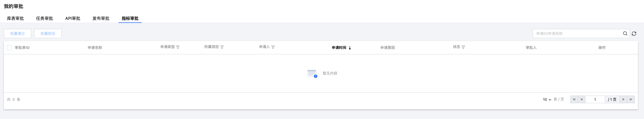Image resolution: width=644 pixels, height=119 pixels.
Task: Open the 申请人 filter icon
Action: [273, 47]
